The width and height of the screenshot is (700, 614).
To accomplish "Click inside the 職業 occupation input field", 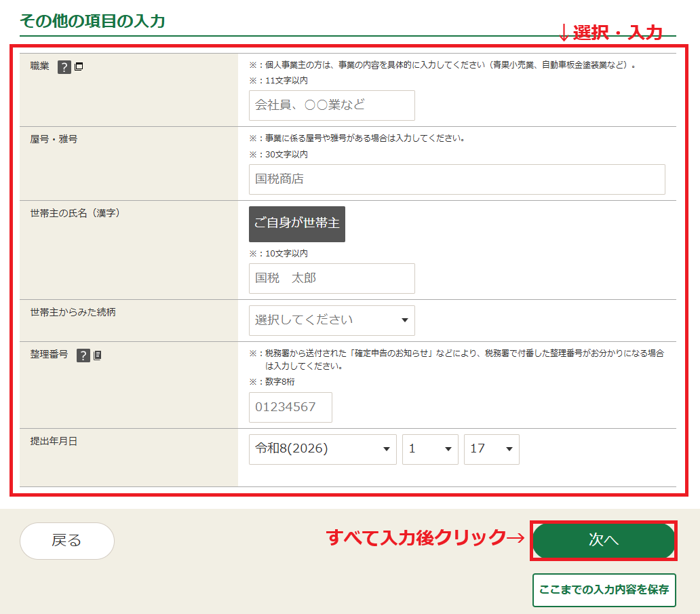I will tap(331, 105).
